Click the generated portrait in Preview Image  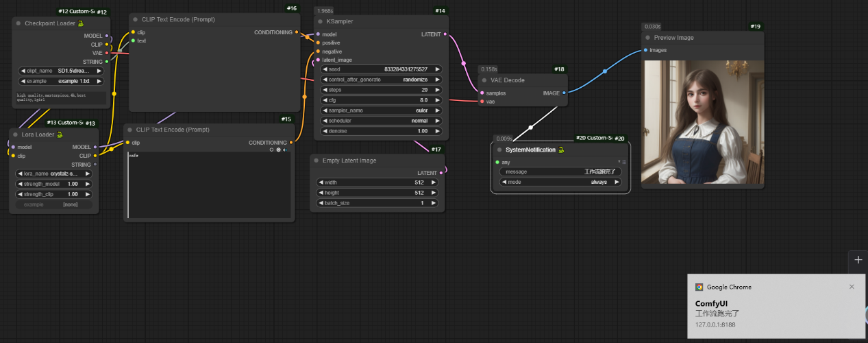click(702, 122)
